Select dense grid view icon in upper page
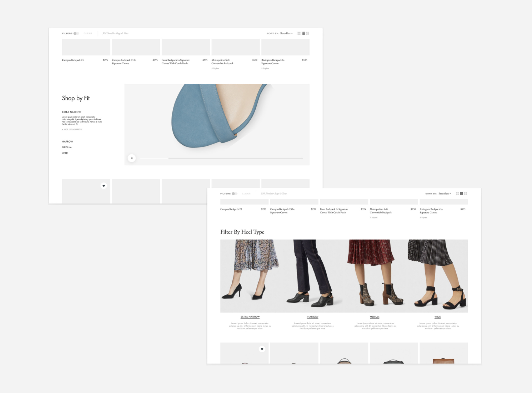 (303, 33)
